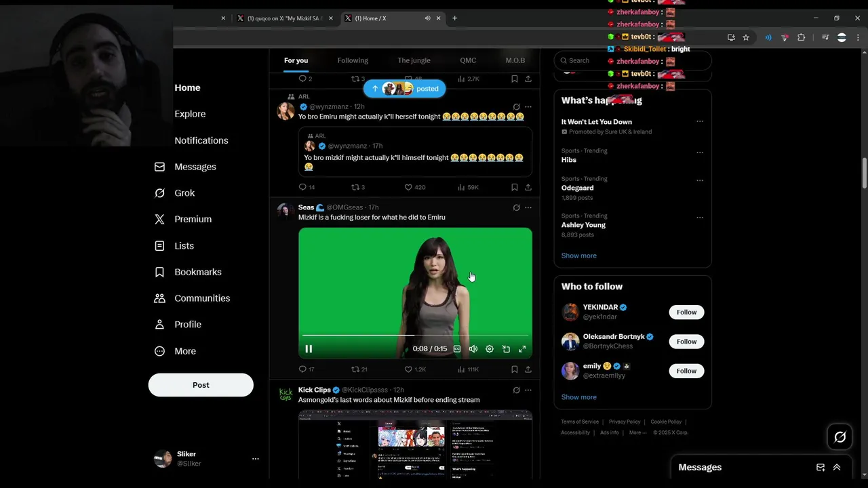Viewport: 868px width, 488px height.
Task: Open Explore in the sidebar
Action: [x=190, y=114]
